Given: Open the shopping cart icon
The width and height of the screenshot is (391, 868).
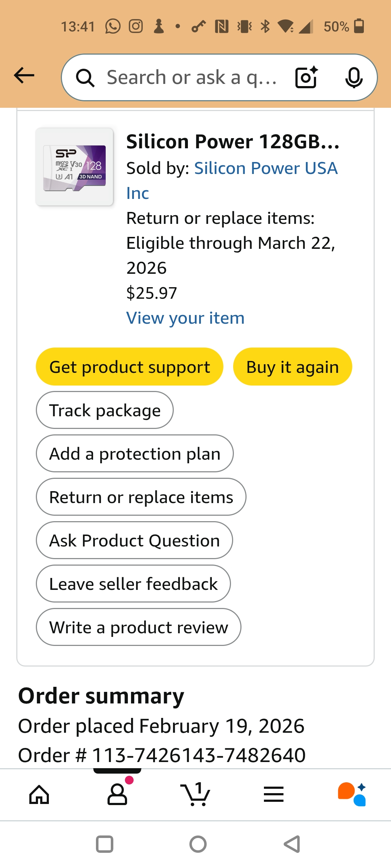Looking at the screenshot, I should pyautogui.click(x=195, y=795).
